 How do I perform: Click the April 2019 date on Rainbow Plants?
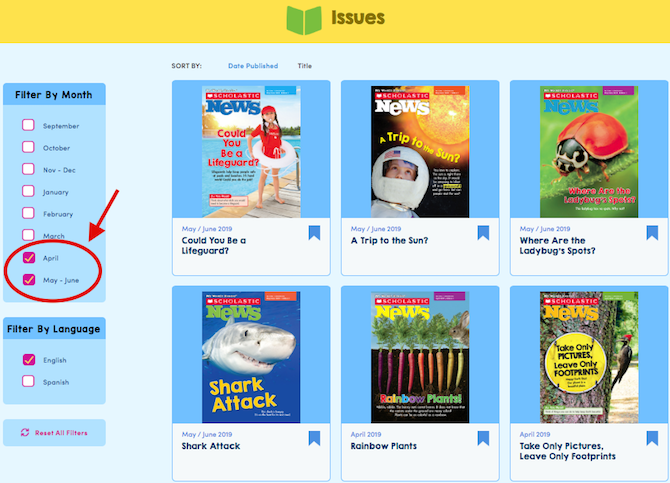tap(366, 434)
